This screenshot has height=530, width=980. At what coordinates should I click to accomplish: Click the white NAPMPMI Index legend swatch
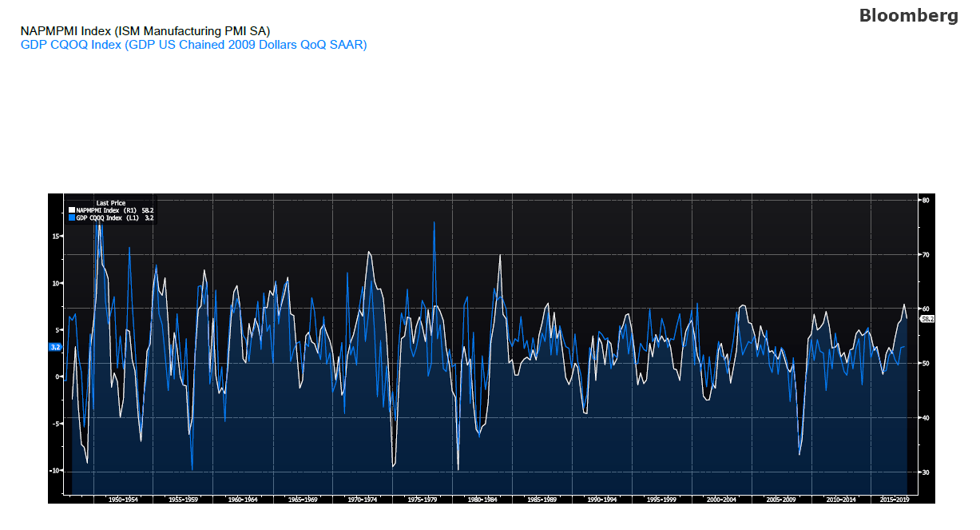(x=71, y=210)
